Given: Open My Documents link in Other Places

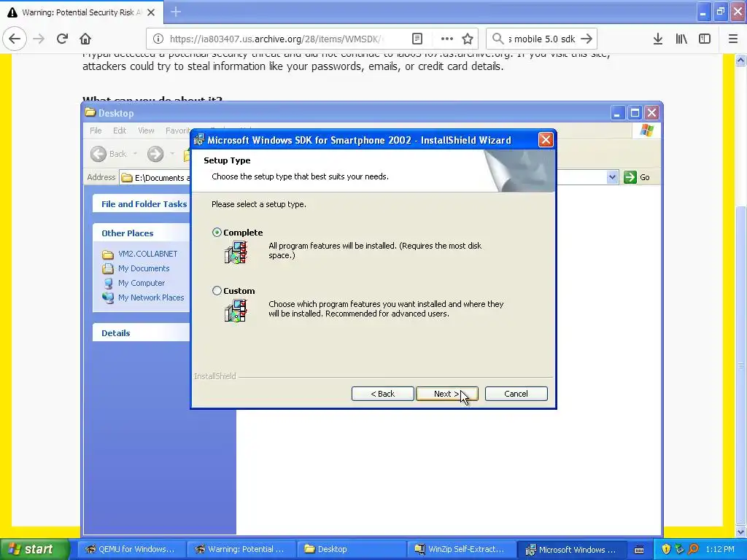Looking at the screenshot, I should pyautogui.click(x=144, y=268).
